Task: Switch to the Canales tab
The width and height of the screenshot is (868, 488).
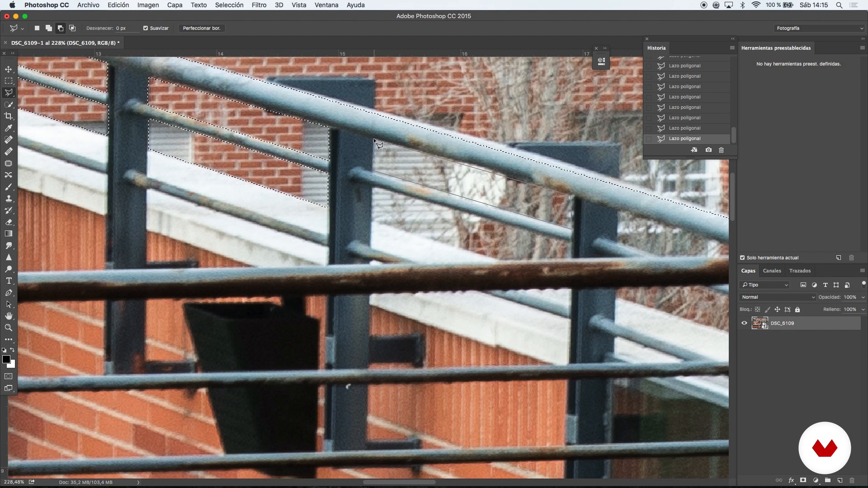Action: 772,271
